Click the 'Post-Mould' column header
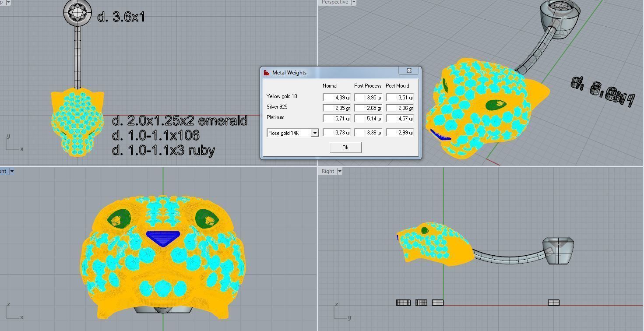Viewport: 644px width, 331px height. click(x=398, y=86)
